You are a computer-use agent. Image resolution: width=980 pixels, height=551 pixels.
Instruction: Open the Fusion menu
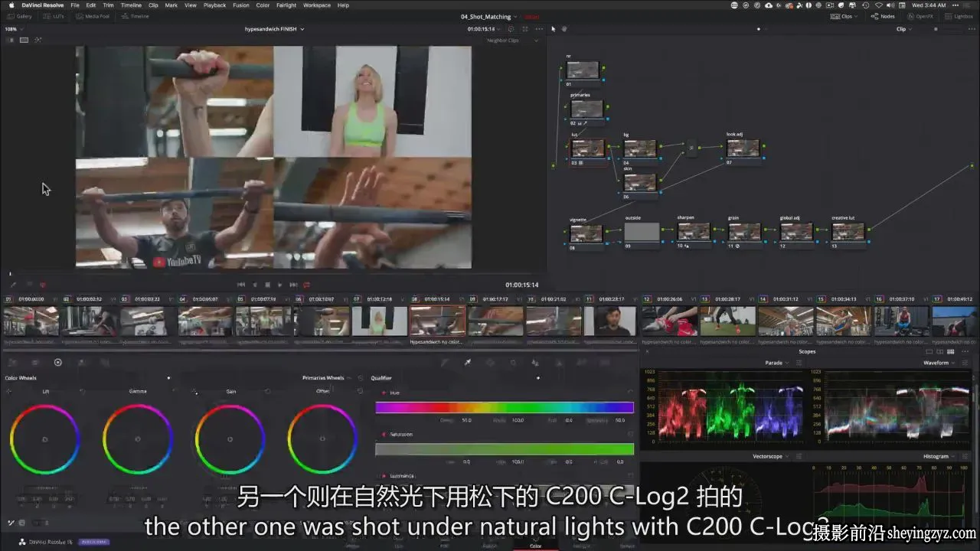(x=241, y=5)
